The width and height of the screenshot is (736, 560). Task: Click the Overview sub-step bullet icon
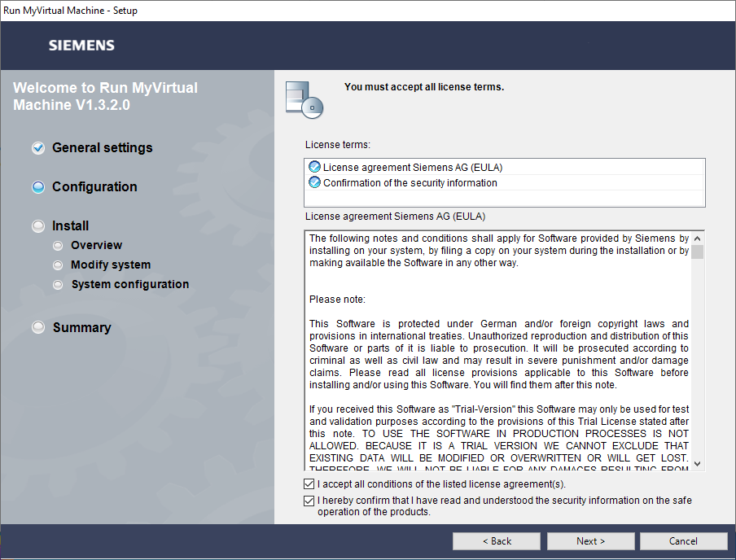click(x=57, y=246)
